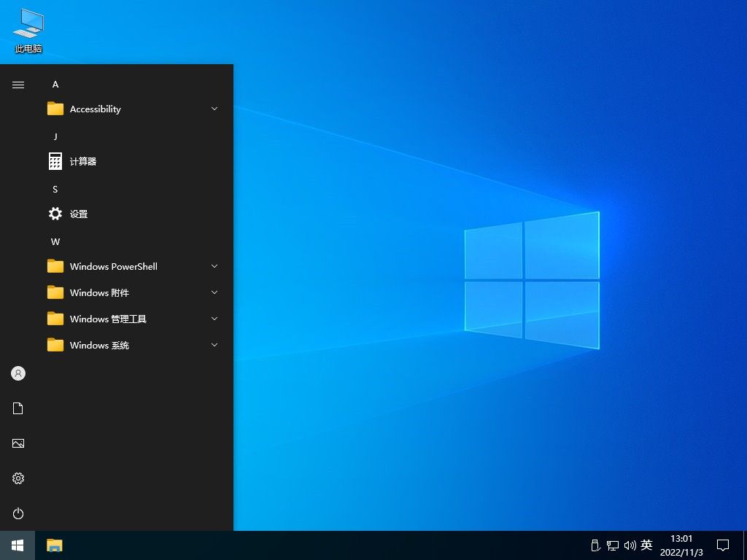747x560 pixels.
Task: Jump via letter header J
Action: point(55,136)
